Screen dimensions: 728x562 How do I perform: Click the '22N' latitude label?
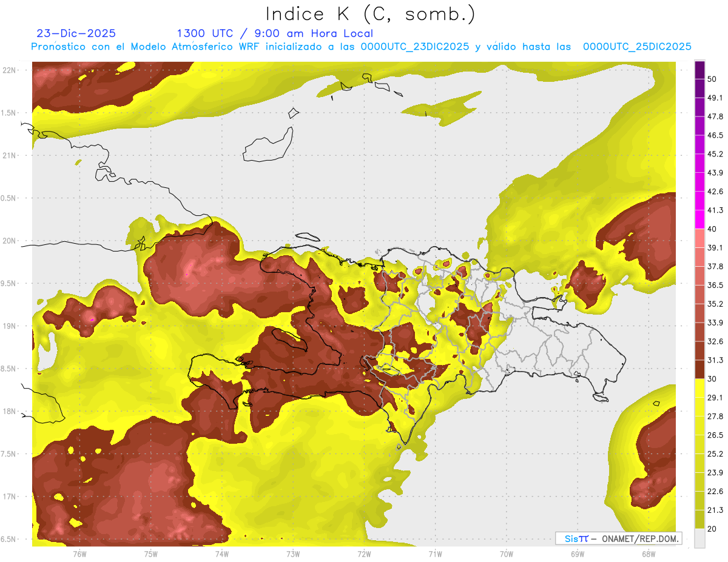tap(9, 70)
